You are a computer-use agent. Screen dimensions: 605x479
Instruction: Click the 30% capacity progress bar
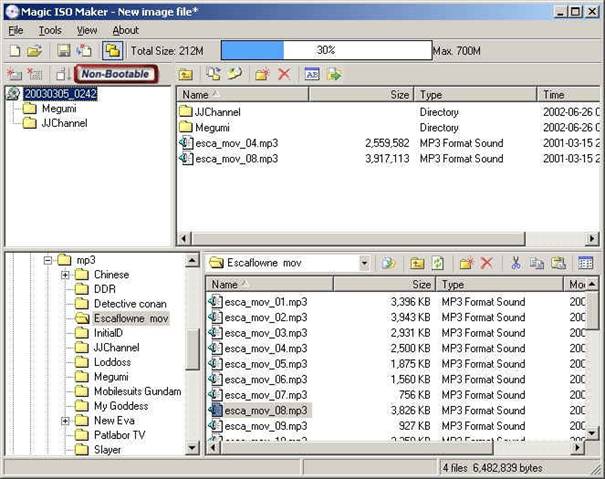(x=326, y=50)
